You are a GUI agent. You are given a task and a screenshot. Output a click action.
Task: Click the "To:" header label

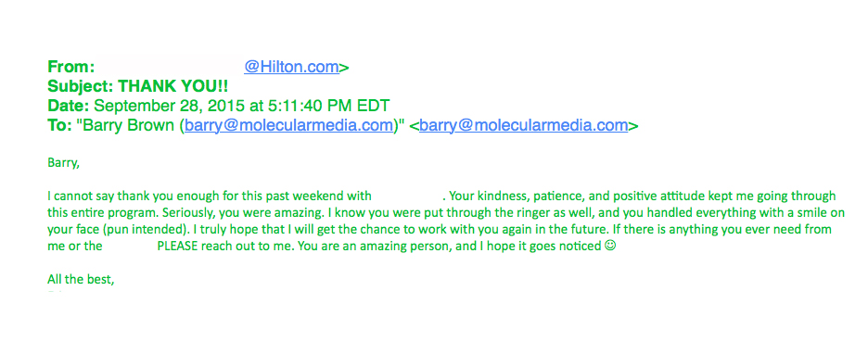point(59,126)
